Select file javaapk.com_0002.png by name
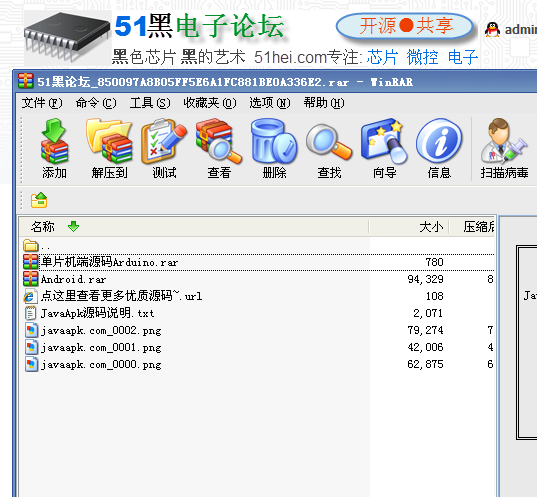 pos(101,331)
